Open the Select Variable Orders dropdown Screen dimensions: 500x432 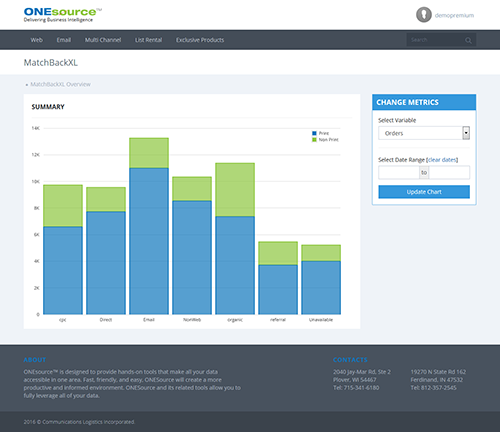click(x=424, y=133)
